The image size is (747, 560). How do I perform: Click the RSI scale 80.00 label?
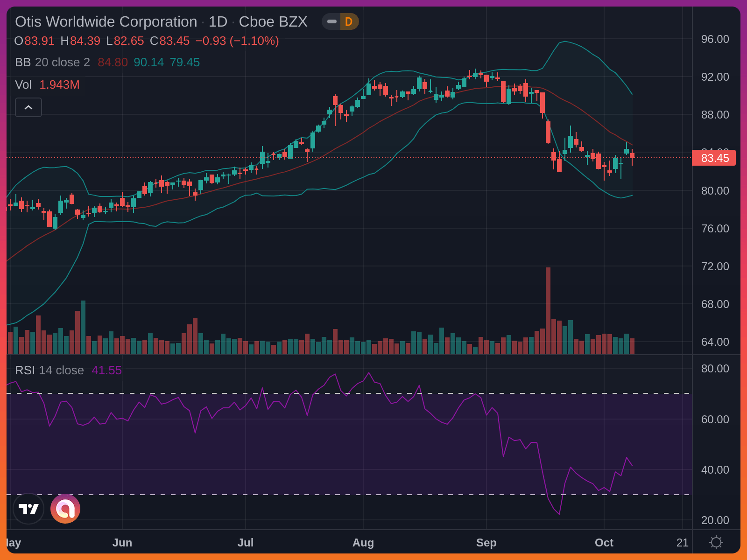click(715, 368)
